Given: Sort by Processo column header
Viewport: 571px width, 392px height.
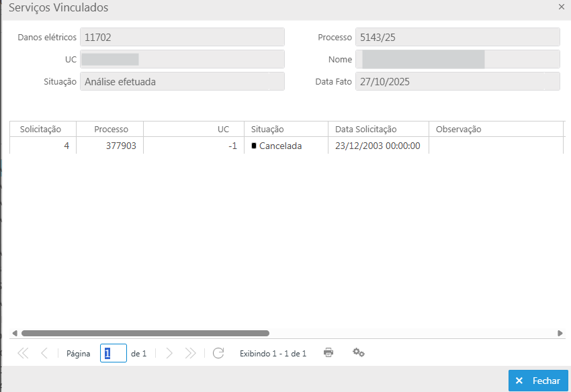Looking at the screenshot, I should [111, 129].
